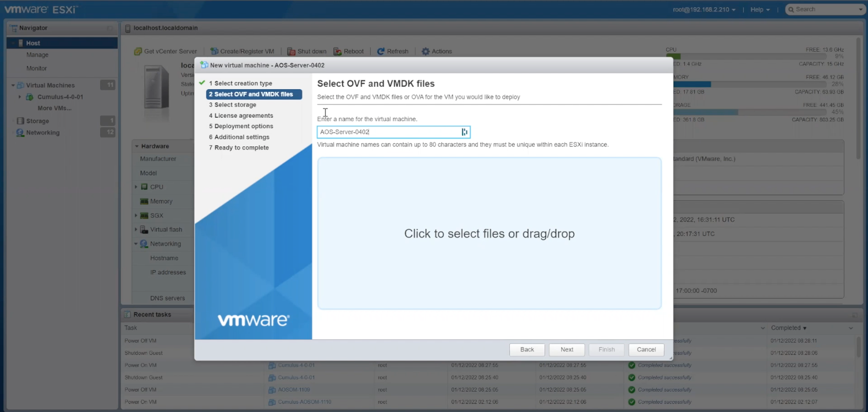The width and height of the screenshot is (868, 412).
Task: Open the Cumulus-AOSOM-1110 link in recent tasks
Action: (x=305, y=402)
